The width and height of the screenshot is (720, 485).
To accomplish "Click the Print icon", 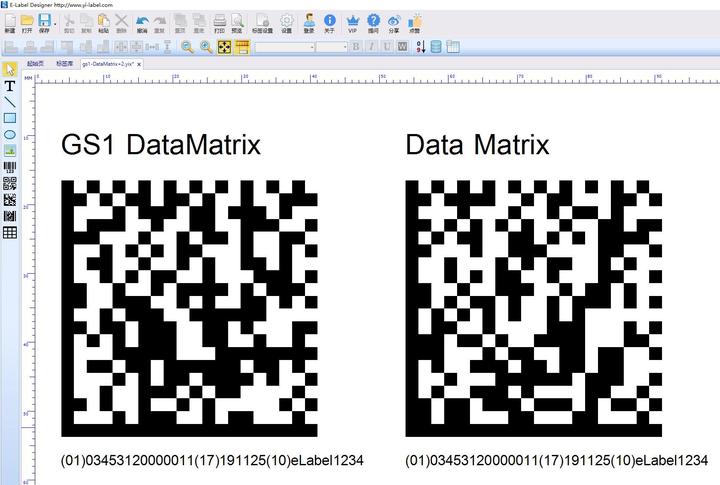I will pyautogui.click(x=219, y=23).
